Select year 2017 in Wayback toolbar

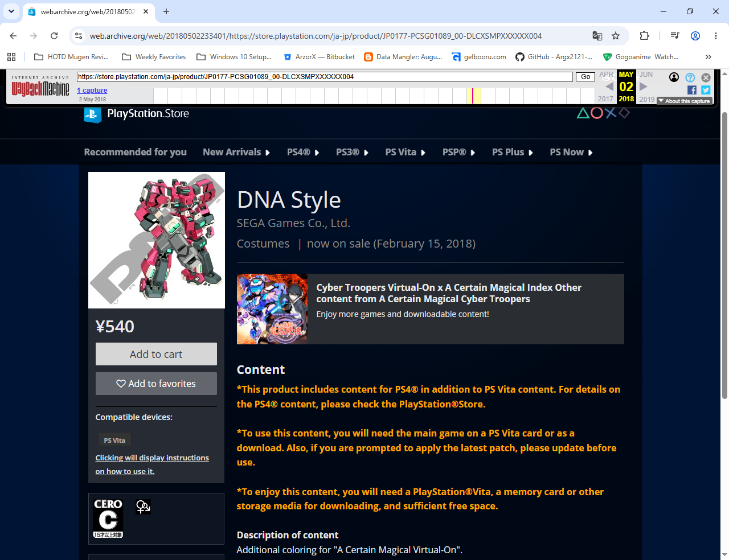[x=605, y=99]
